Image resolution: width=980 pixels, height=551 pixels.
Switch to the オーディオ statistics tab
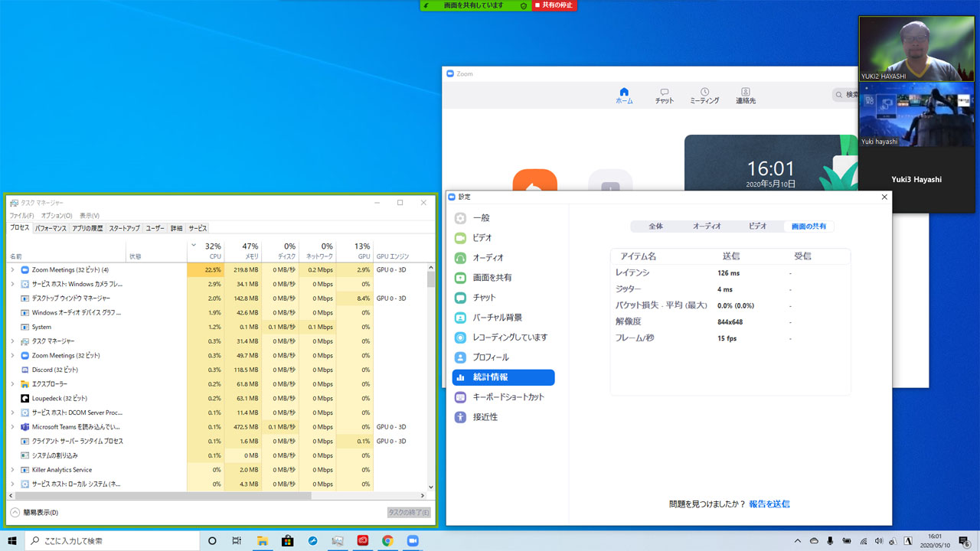(x=707, y=227)
